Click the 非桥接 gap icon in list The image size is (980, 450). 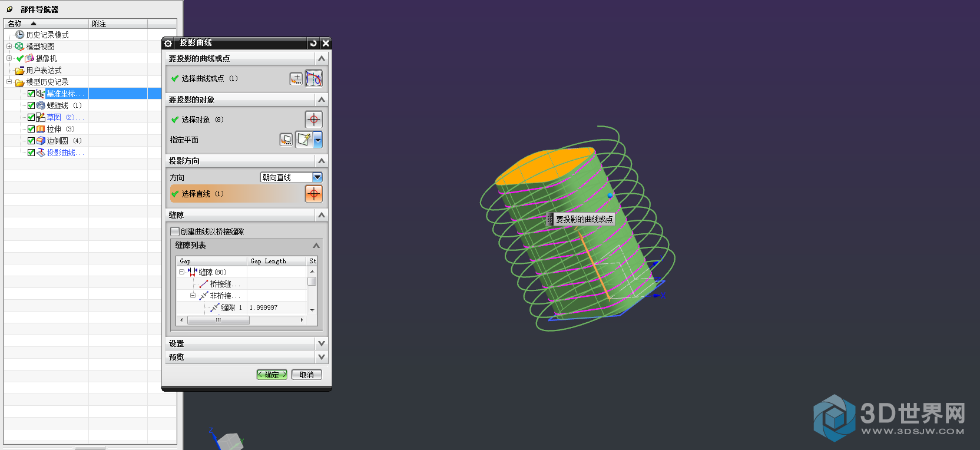pyautogui.click(x=204, y=296)
